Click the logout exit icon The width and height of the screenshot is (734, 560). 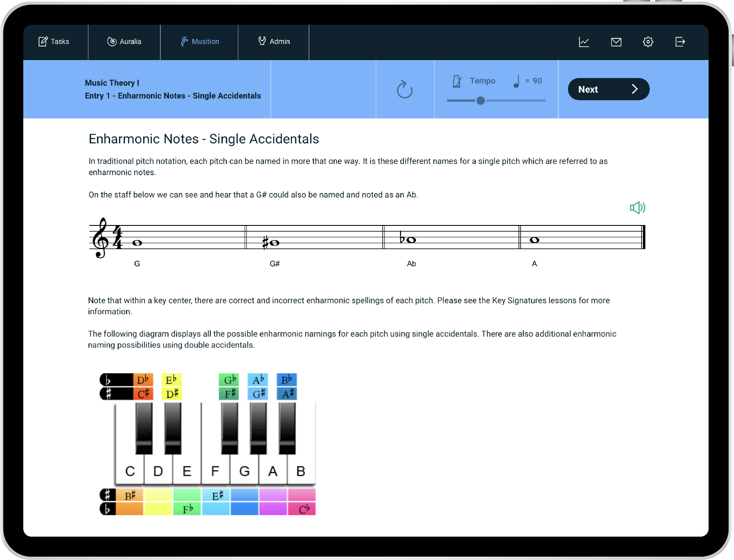pyautogui.click(x=680, y=42)
